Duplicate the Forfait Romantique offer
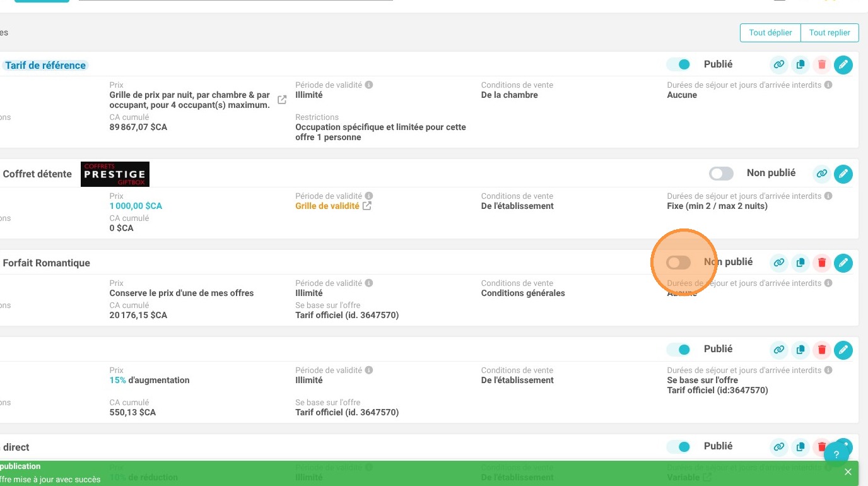868x486 pixels. point(801,263)
